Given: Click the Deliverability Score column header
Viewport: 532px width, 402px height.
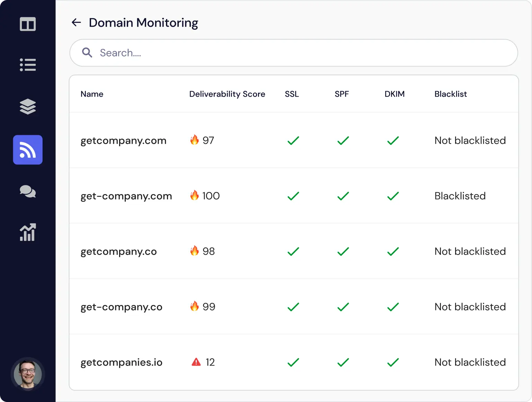Looking at the screenshot, I should [227, 94].
